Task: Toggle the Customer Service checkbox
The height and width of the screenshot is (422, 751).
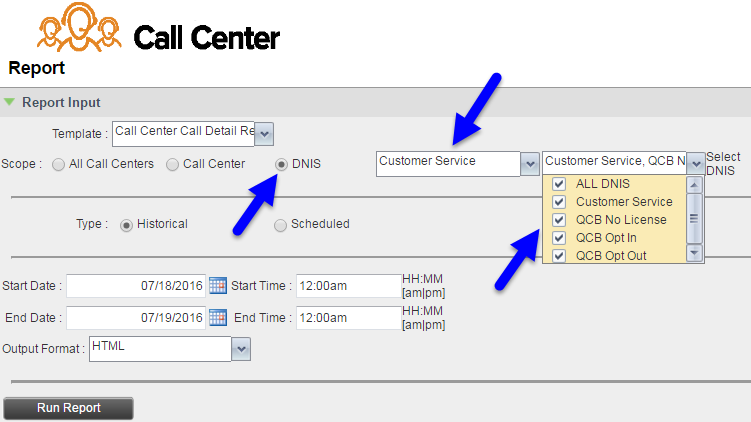Action: point(559,202)
